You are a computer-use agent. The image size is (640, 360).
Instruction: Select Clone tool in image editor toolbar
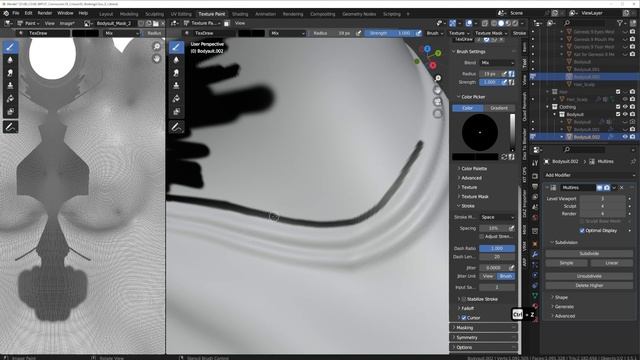click(10, 86)
